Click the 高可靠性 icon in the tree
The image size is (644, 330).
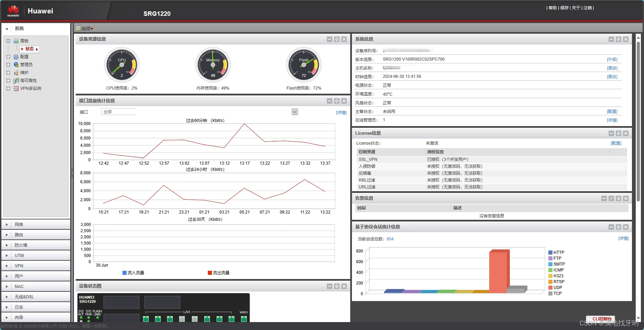pos(16,81)
